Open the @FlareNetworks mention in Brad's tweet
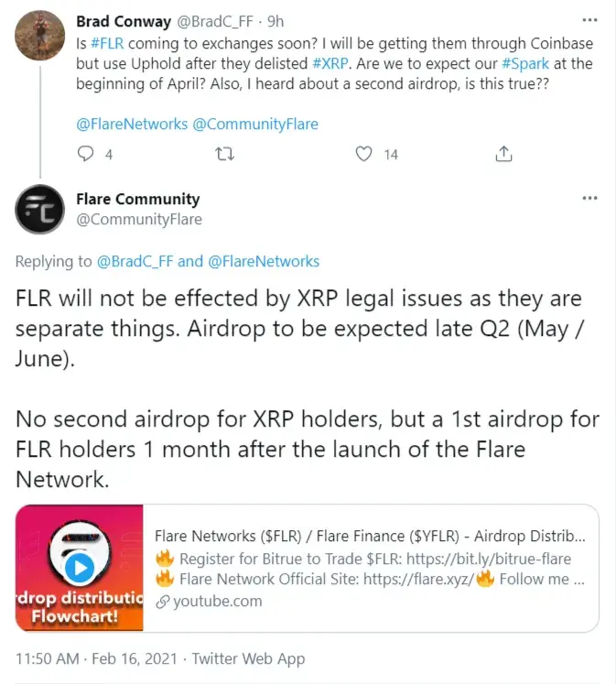This screenshot has width=616, height=684. click(134, 124)
